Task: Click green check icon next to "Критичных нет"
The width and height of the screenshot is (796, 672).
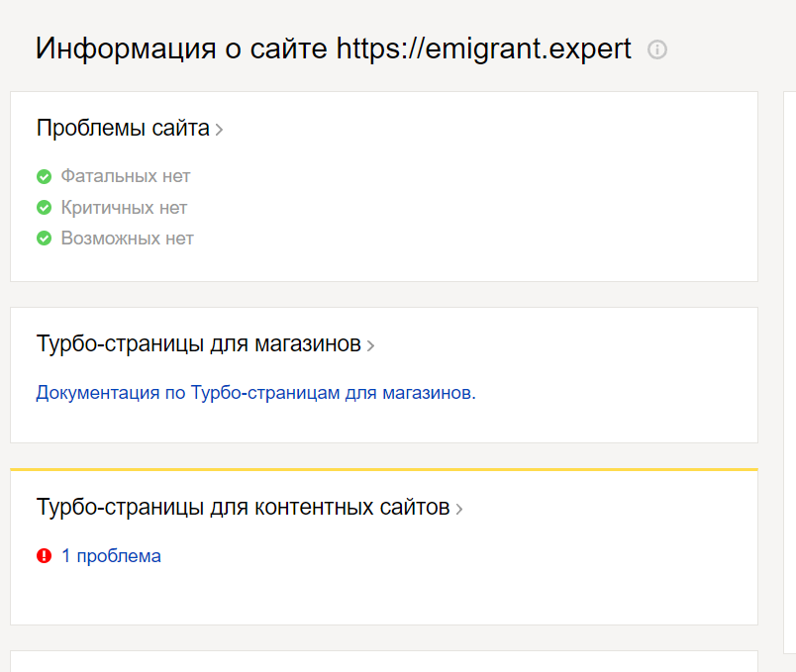Action: pos(44,208)
